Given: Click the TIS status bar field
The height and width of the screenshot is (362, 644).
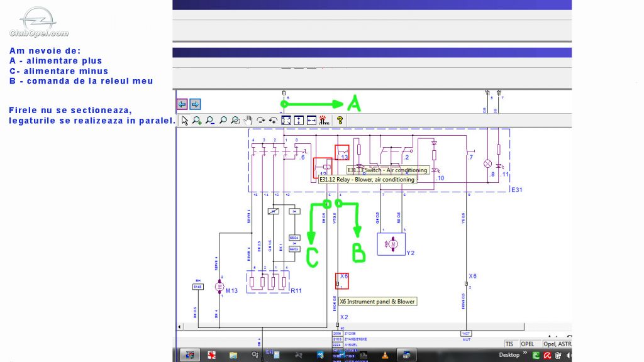Looking at the screenshot, I should coord(511,344).
